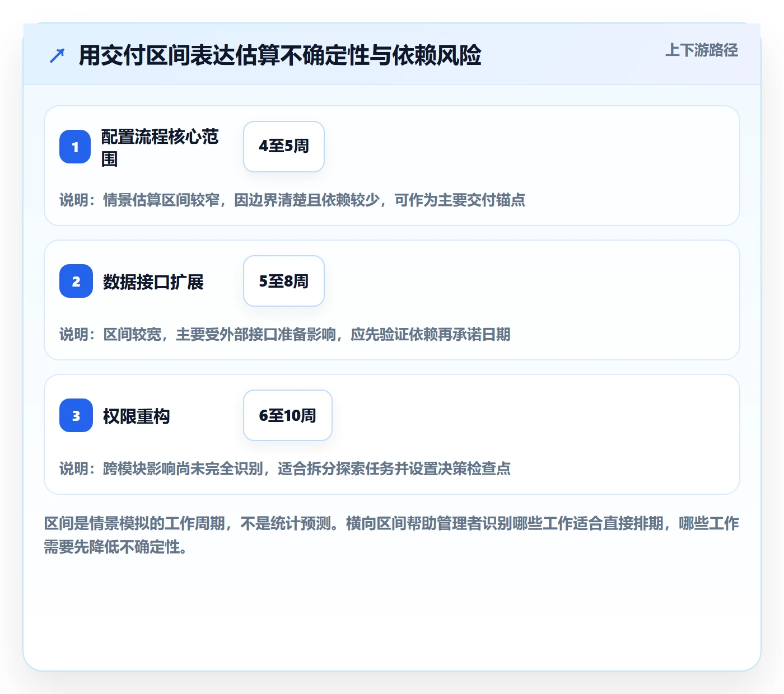
Task: Click the 4至5周 range pill
Action: pyautogui.click(x=284, y=147)
